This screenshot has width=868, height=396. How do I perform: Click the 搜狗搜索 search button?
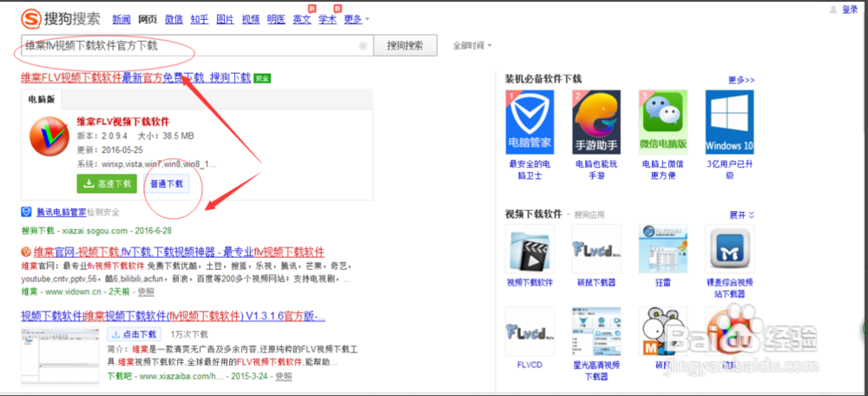(405, 45)
